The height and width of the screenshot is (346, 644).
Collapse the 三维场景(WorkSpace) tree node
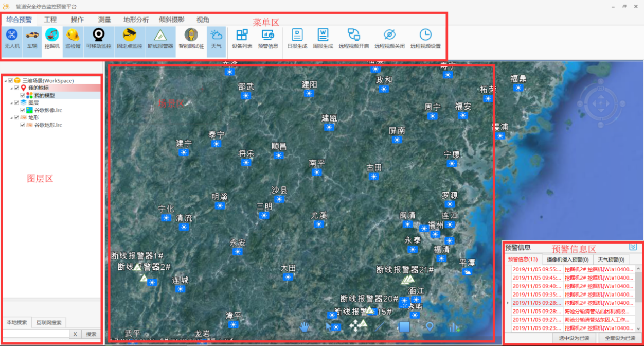5,81
